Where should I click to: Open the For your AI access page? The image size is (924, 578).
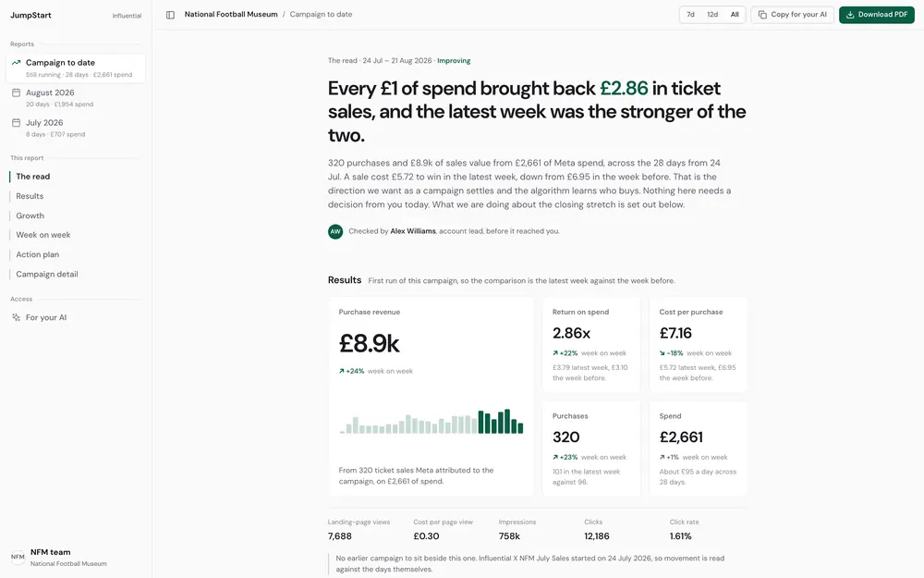[x=76, y=317]
